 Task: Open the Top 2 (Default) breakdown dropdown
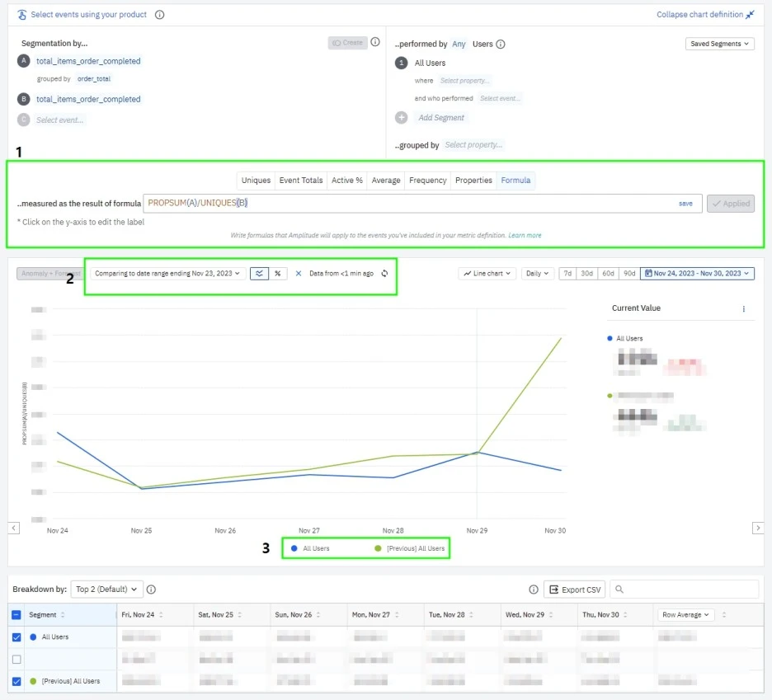coord(106,589)
